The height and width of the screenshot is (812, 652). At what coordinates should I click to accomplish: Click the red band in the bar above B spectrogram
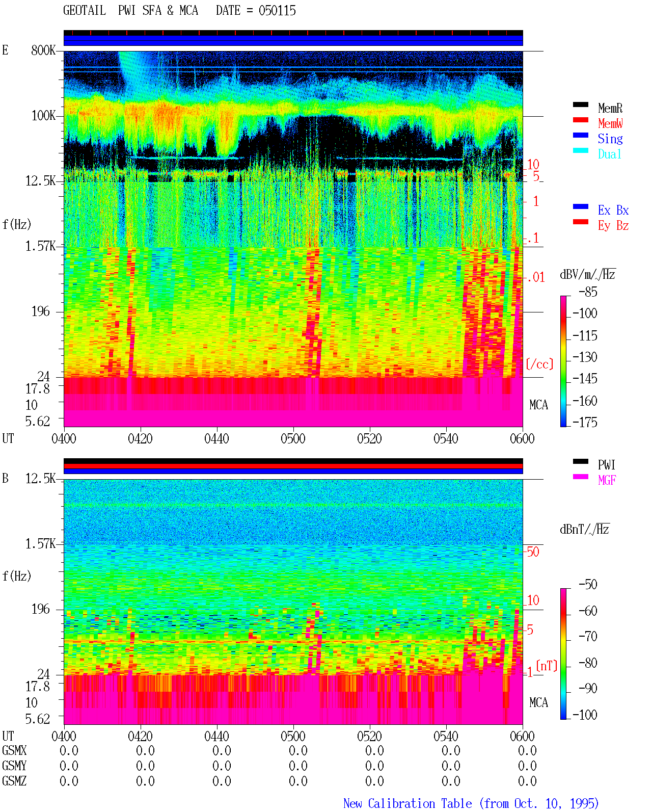coord(293,466)
